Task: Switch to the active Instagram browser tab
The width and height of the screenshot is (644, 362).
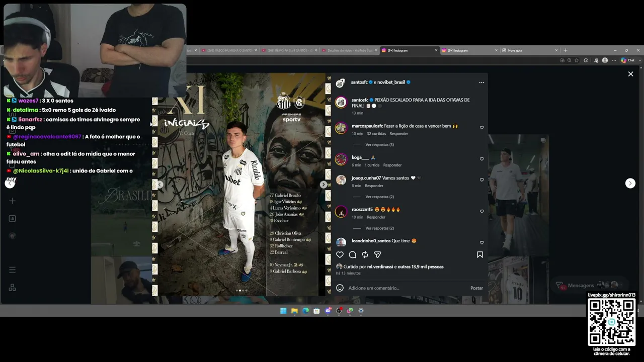Action: (x=410, y=50)
